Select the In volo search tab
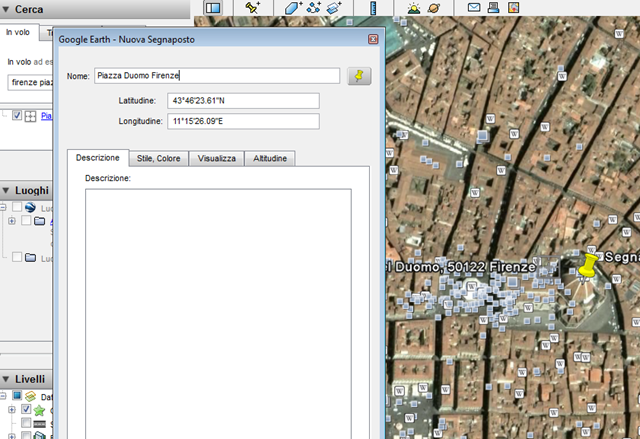640x439 pixels. (x=18, y=32)
